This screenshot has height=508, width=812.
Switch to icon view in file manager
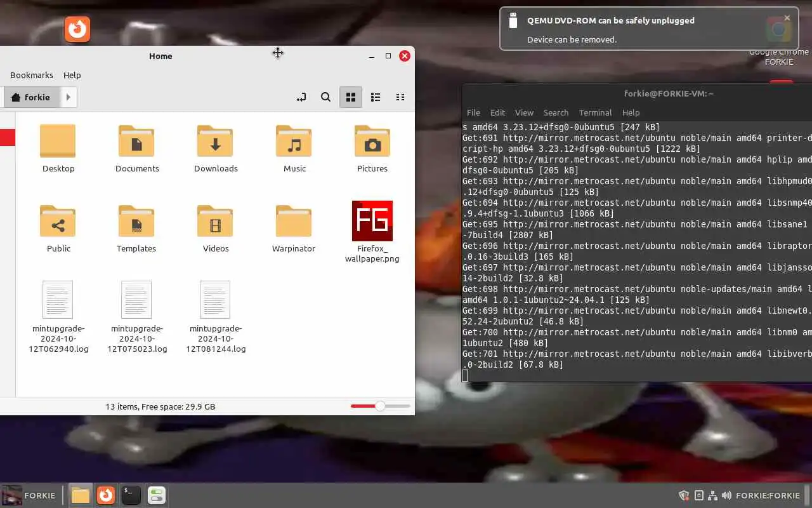(351, 97)
